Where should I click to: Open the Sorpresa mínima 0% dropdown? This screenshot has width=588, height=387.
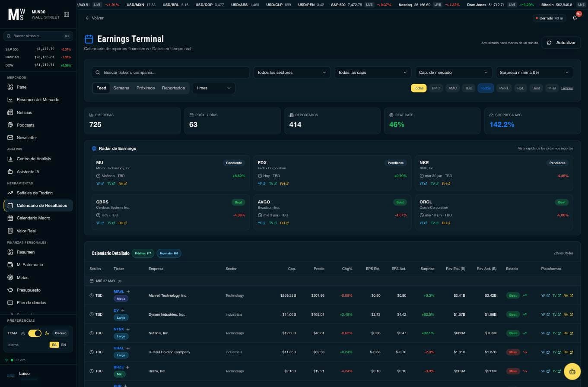click(534, 73)
